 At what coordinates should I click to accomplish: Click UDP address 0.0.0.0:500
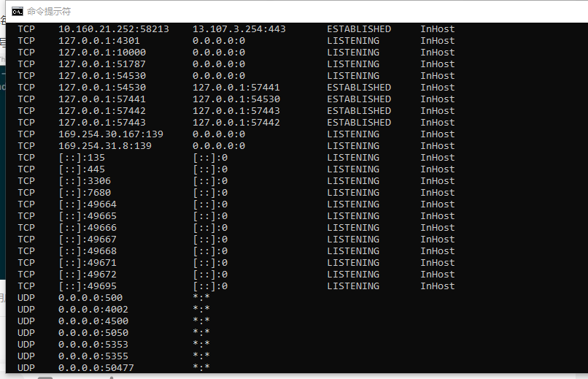pos(90,297)
